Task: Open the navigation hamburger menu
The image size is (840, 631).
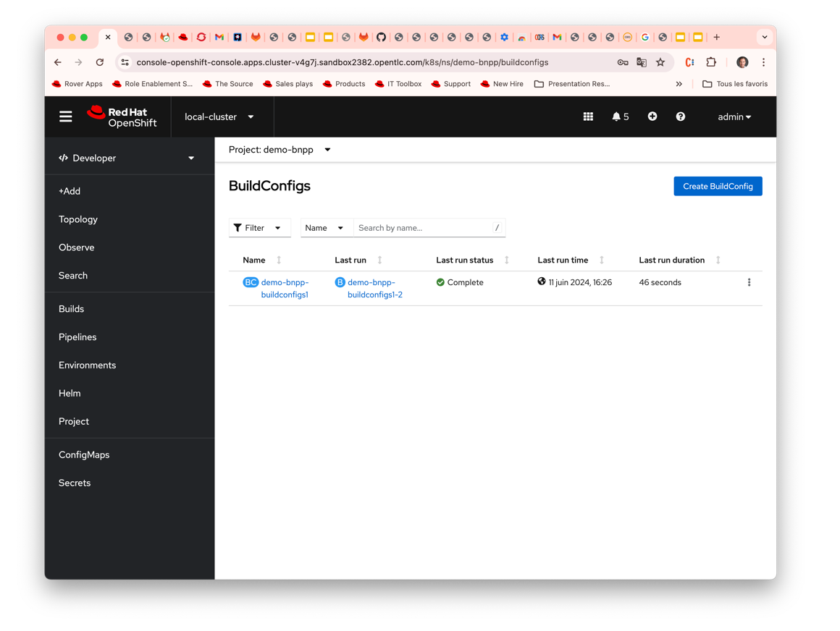Action: point(65,116)
